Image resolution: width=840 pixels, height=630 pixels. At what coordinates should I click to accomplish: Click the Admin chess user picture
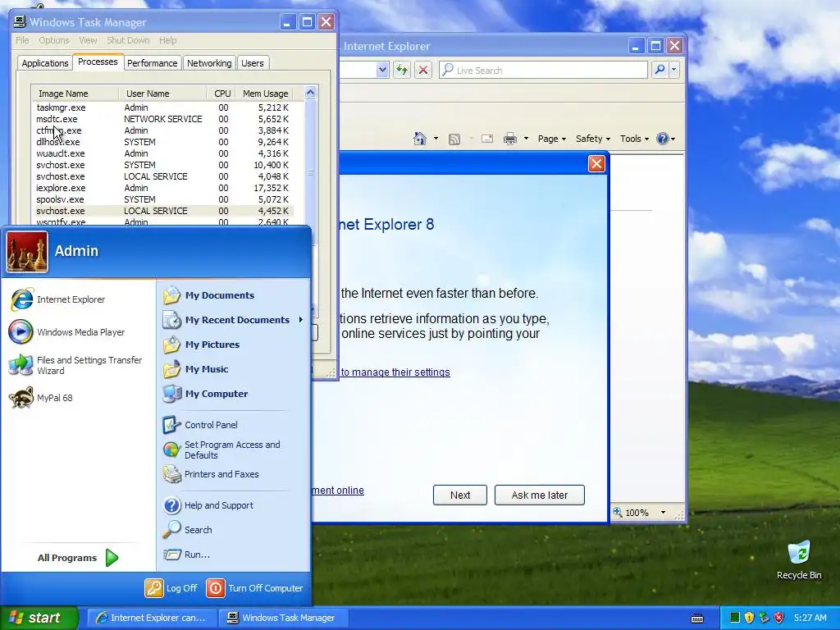(x=27, y=252)
